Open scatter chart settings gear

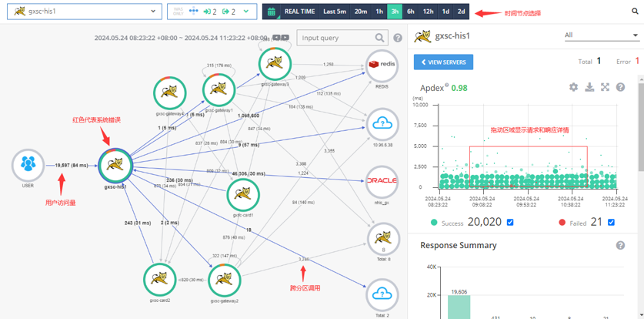(x=574, y=87)
